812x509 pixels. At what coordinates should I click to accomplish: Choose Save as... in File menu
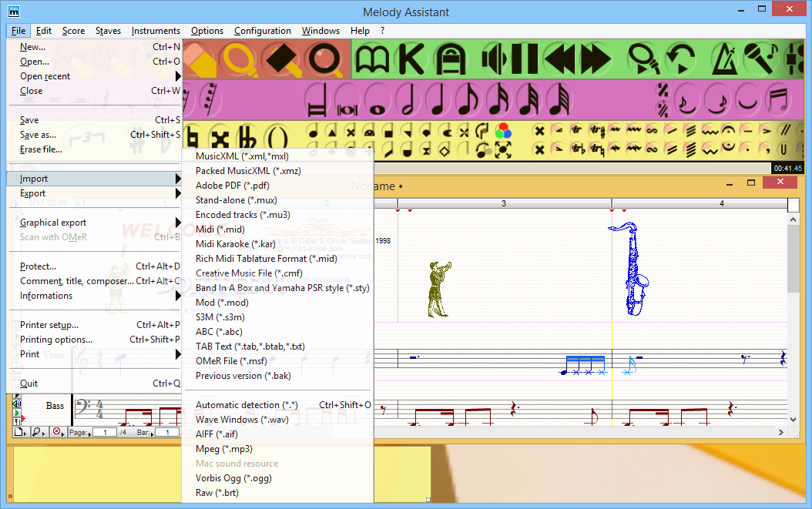point(95,135)
